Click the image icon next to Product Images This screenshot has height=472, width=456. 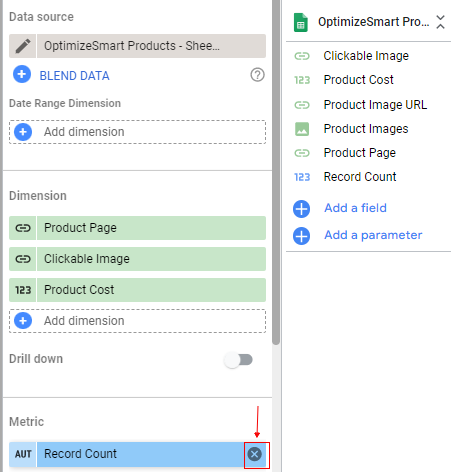[x=302, y=129]
